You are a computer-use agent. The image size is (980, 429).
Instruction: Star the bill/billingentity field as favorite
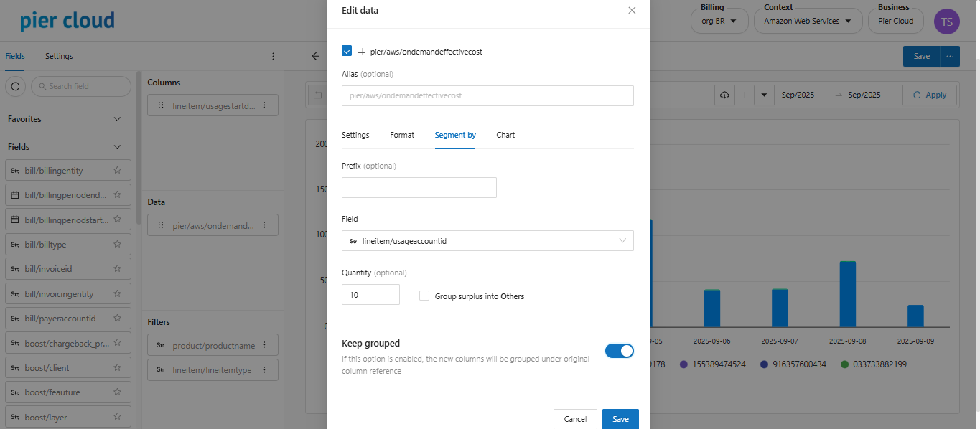coord(117,171)
